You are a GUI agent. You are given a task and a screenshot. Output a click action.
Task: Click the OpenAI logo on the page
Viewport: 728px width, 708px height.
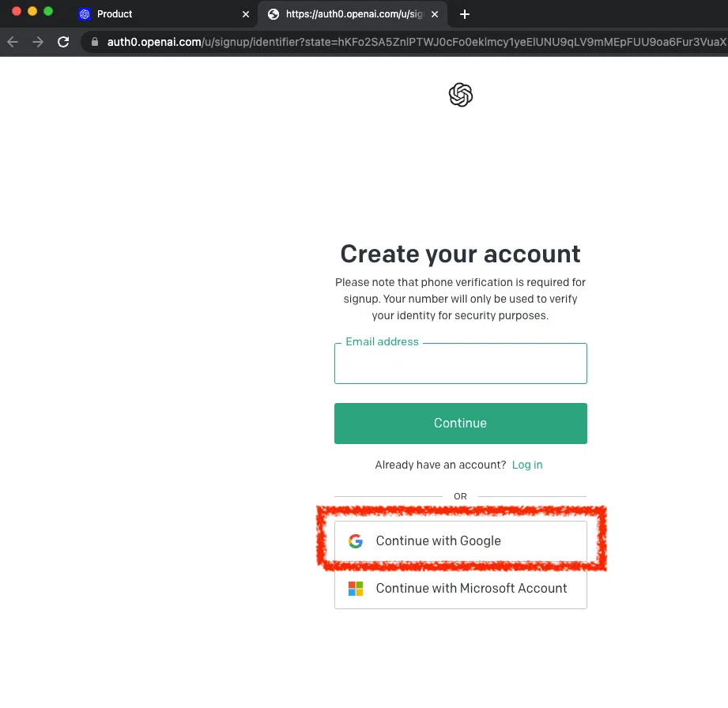point(461,95)
